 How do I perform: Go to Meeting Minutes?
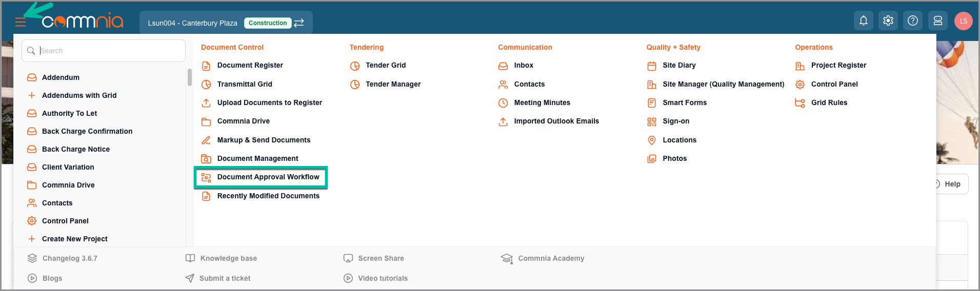tap(542, 102)
